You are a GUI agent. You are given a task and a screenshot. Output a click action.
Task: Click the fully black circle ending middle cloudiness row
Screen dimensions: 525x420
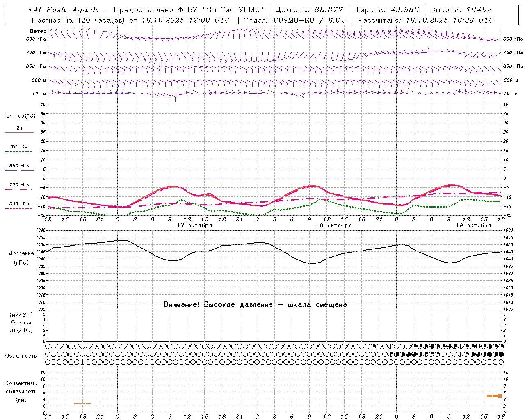(x=501, y=354)
